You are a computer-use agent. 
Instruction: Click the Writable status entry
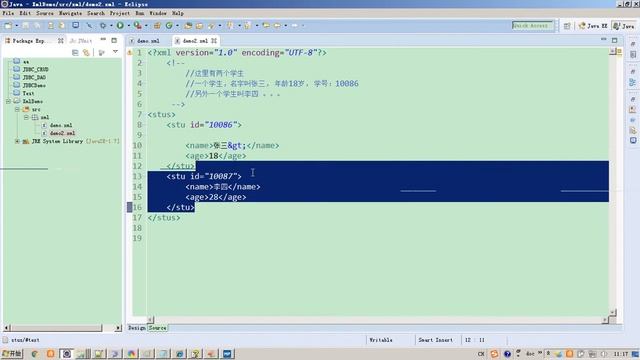[x=381, y=340]
